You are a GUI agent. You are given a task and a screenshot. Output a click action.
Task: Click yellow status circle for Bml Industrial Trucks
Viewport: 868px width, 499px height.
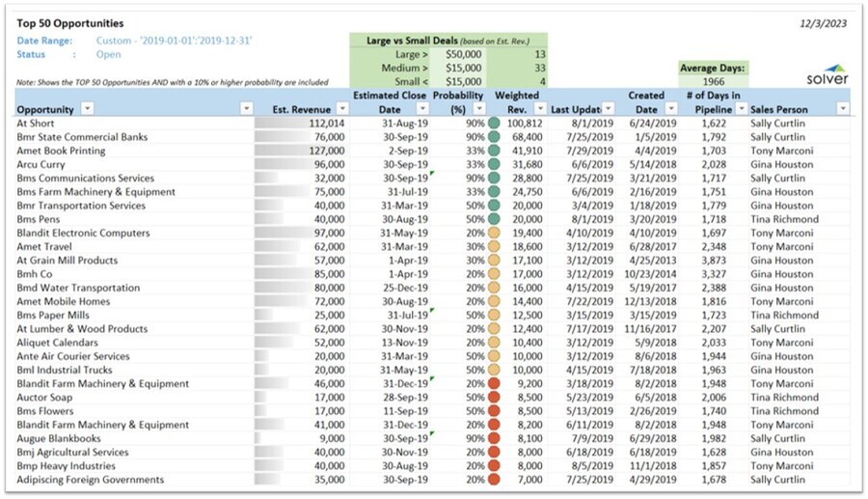[x=494, y=370]
